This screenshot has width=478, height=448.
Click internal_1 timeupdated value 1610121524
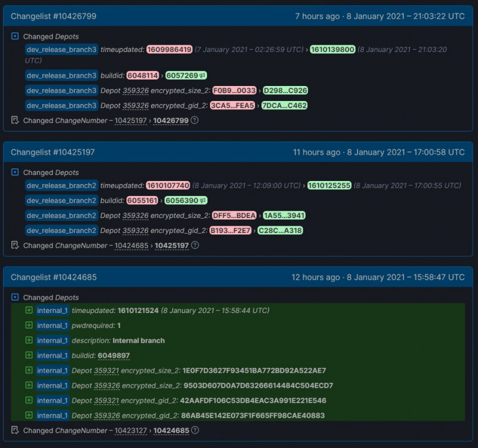point(138,311)
